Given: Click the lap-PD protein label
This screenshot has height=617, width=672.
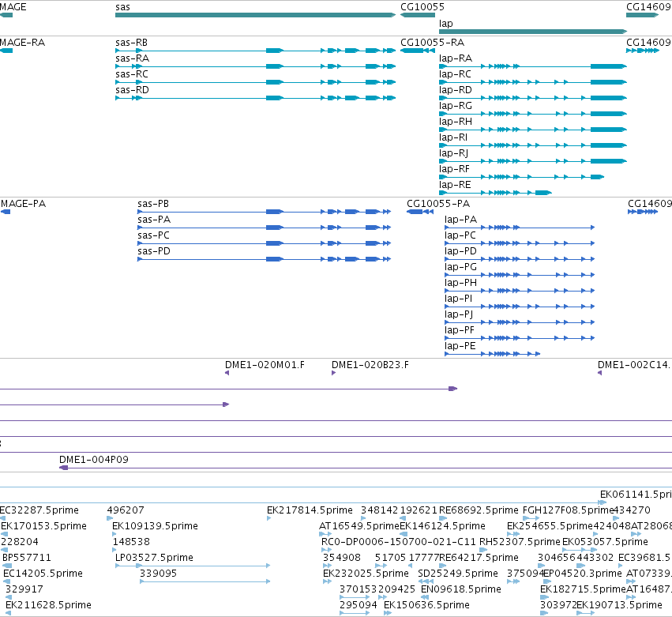Looking at the screenshot, I should (460, 251).
